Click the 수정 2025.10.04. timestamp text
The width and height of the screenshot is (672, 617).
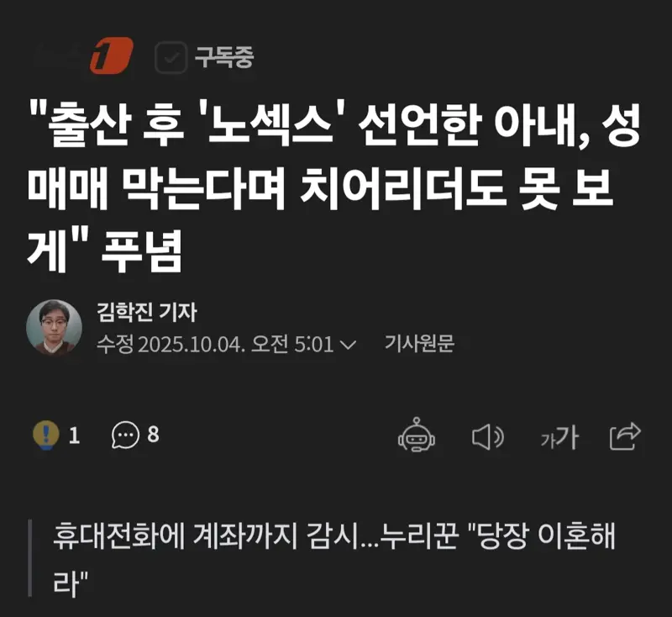[171, 344]
